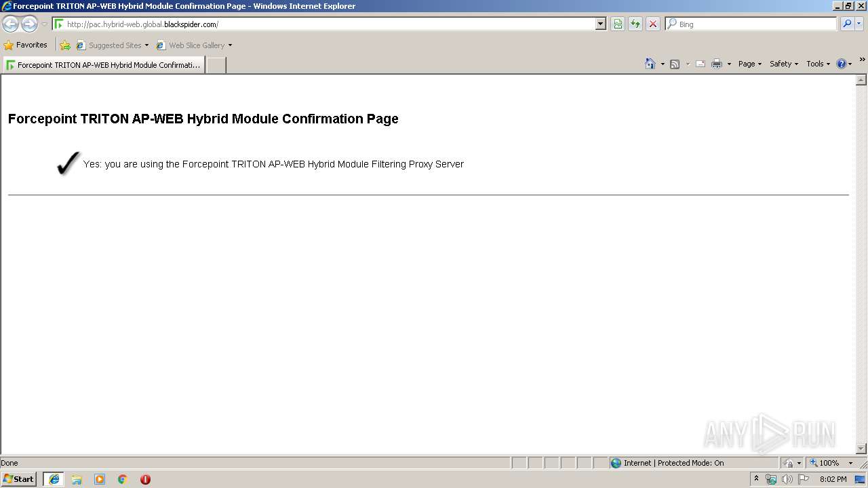Click the Refresh page icon
This screenshot has width=868, height=488.
click(635, 24)
